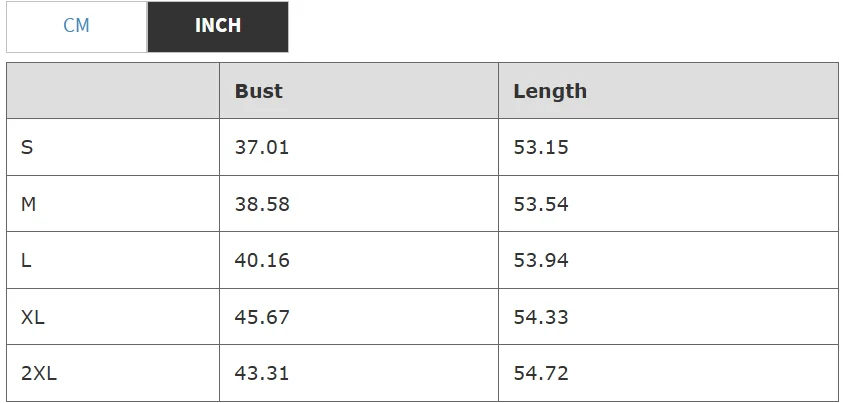Click length value 54.72
This screenshot has height=403, width=843.
pyautogui.click(x=541, y=374)
